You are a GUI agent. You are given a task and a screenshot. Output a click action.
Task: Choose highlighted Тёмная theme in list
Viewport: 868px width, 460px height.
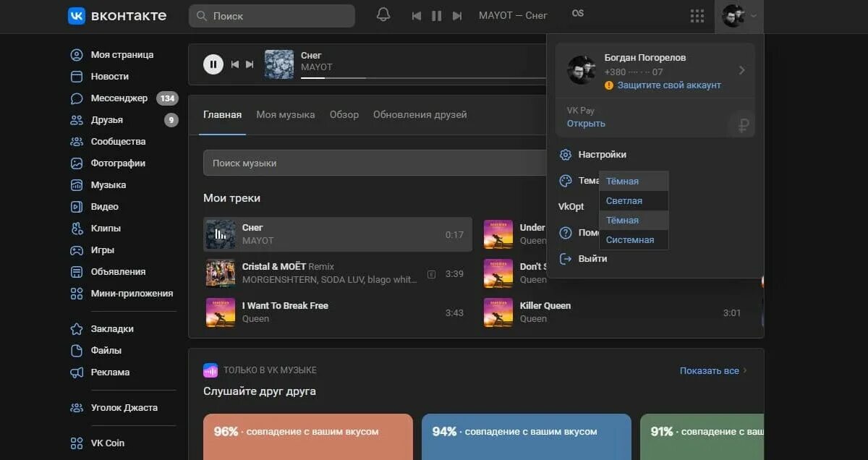click(634, 221)
